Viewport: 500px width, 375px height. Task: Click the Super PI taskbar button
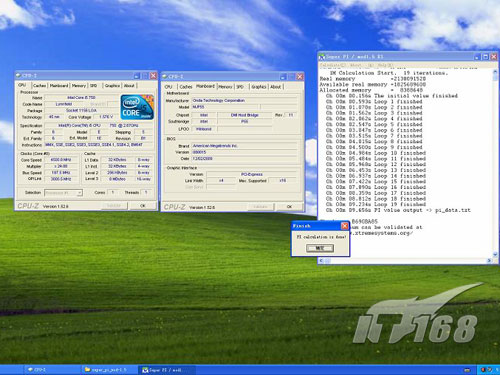click(x=167, y=370)
